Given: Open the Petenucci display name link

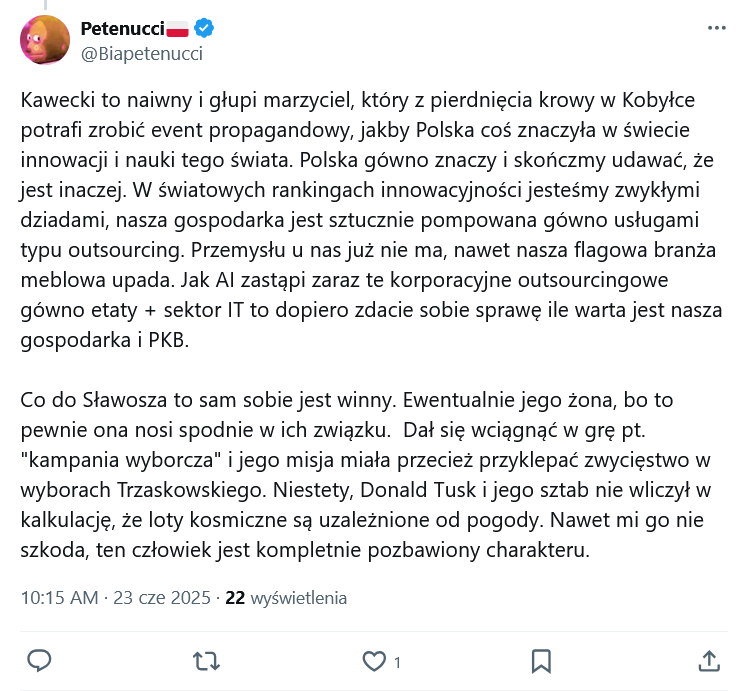Looking at the screenshot, I should coord(122,29).
